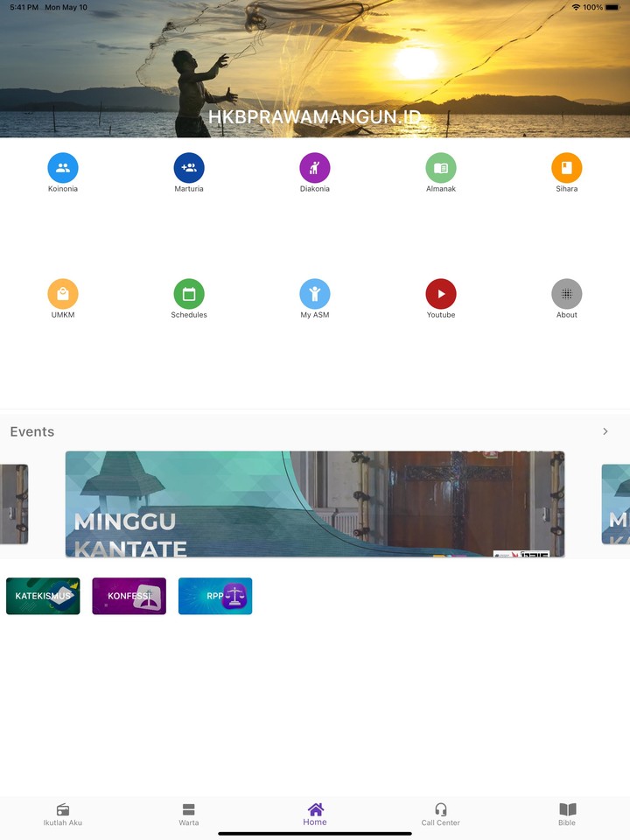This screenshot has height=840, width=630.
Task: Tap the battery indicator in the status bar
Action: 612,8
